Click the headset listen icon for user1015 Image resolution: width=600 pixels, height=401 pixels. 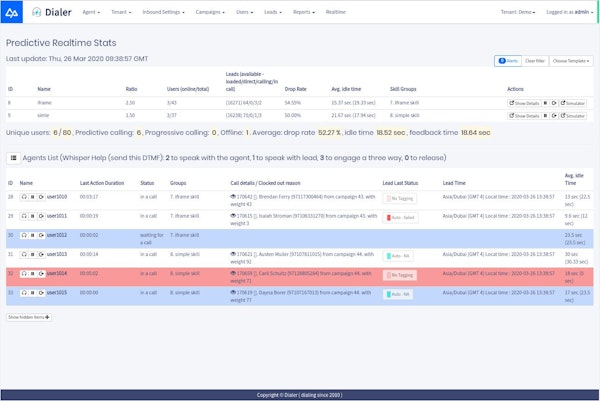tap(24, 292)
